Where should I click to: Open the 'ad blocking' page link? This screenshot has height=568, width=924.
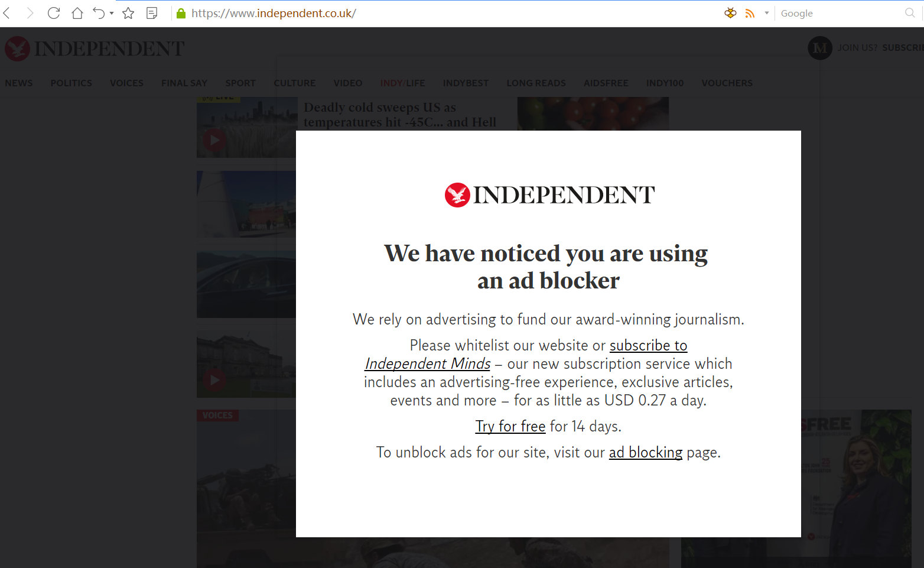[646, 452]
